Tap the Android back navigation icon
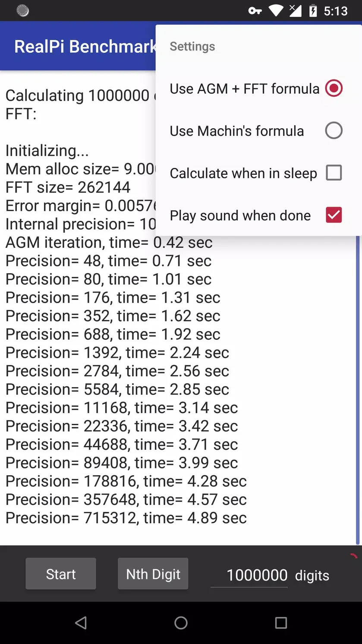The height and width of the screenshot is (644, 362). (81, 622)
